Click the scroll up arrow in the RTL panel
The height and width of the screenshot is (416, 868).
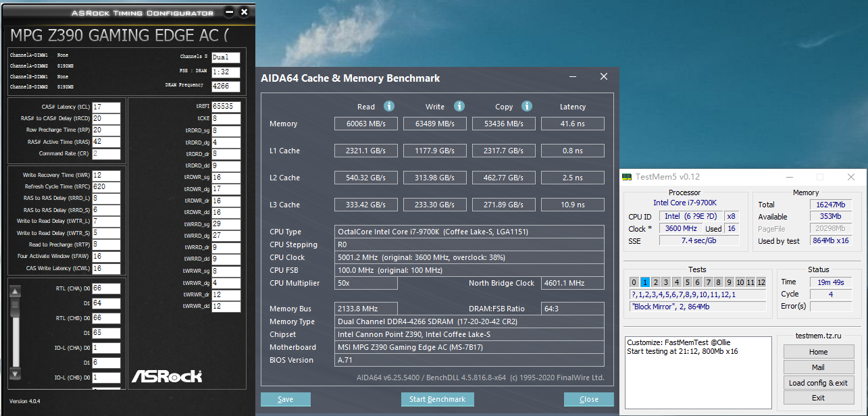pyautogui.click(x=16, y=292)
